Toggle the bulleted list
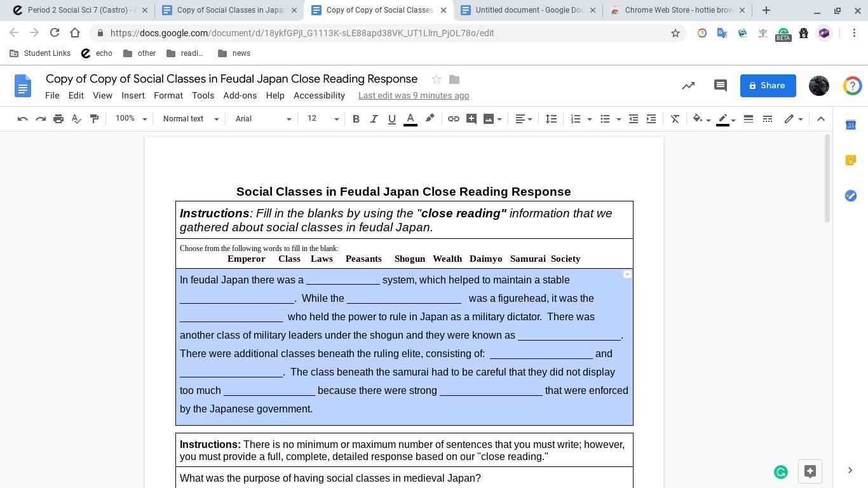Viewport: 868px width, 488px height. (x=605, y=119)
